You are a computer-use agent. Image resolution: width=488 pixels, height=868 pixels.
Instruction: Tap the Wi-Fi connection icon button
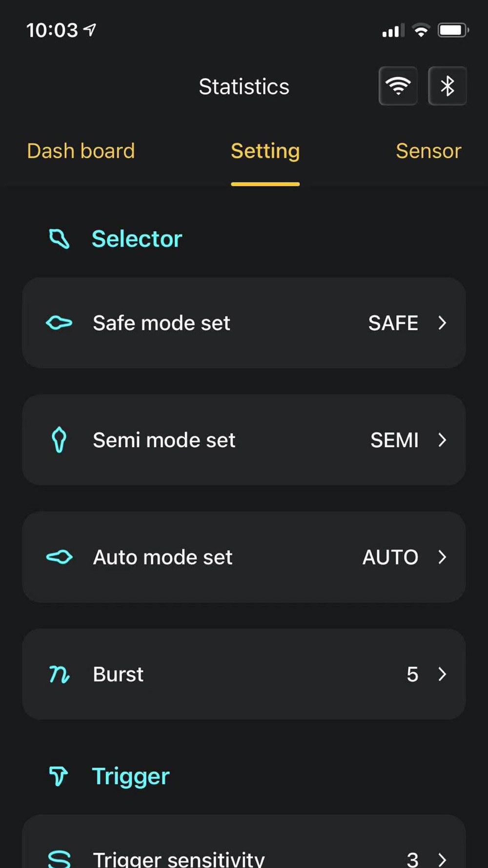pos(398,86)
